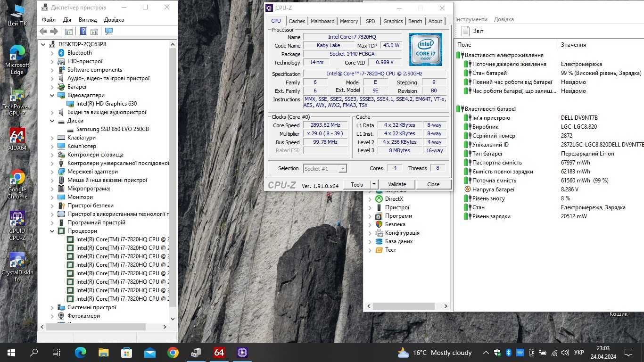Open Task View on taskbar
Viewport: 644px width, 362px height.
tap(57, 353)
